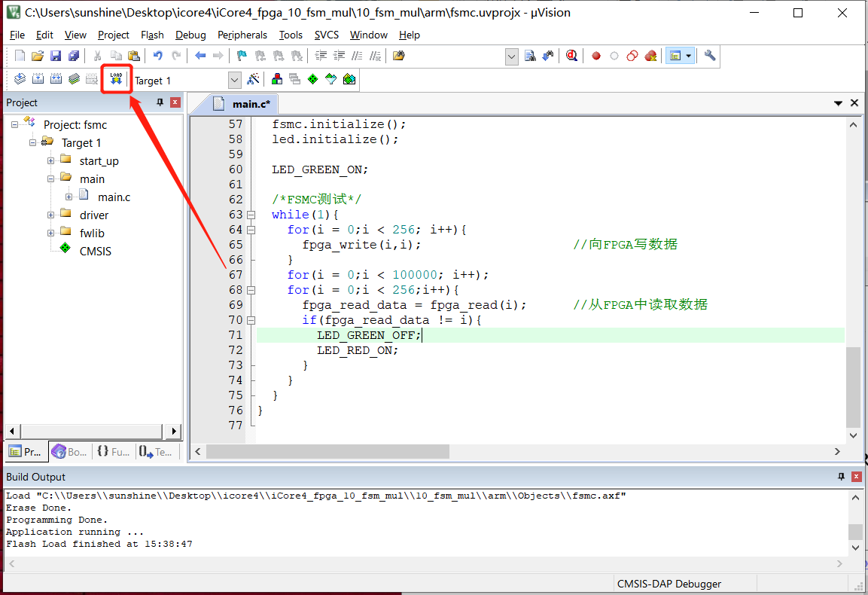Pin the Project panel using its pushpin
Screen dimensions: 868x595
160,102
